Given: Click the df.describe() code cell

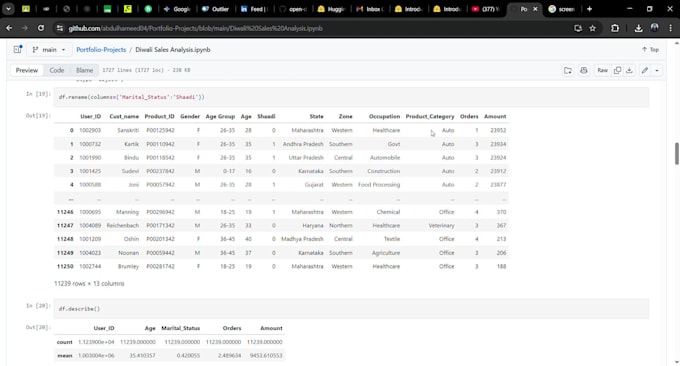Looking at the screenshot, I should point(351,309).
